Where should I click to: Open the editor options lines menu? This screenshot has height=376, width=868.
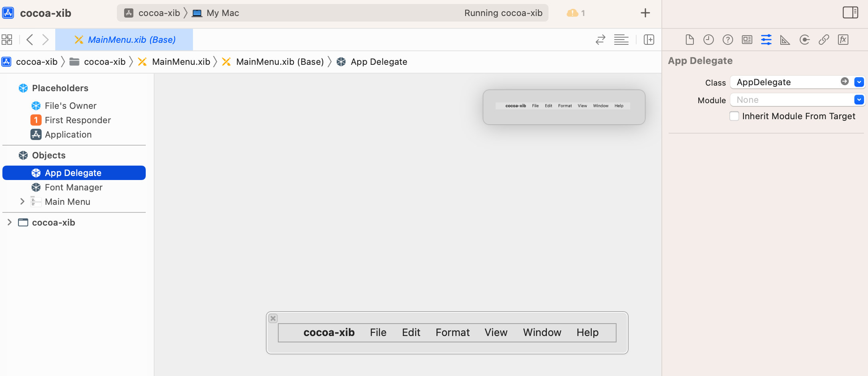tap(621, 40)
